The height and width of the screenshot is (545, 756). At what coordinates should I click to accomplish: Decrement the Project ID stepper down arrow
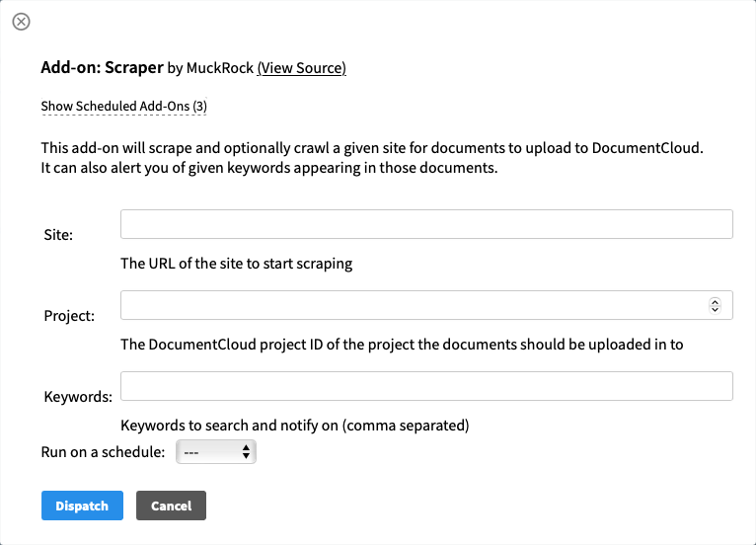(715, 309)
